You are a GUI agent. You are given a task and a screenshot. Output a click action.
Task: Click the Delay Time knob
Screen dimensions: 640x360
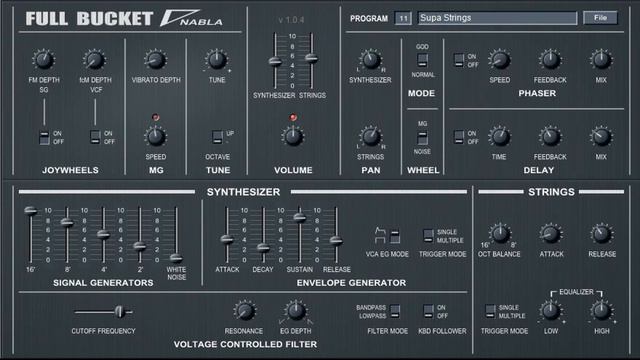[500, 137]
